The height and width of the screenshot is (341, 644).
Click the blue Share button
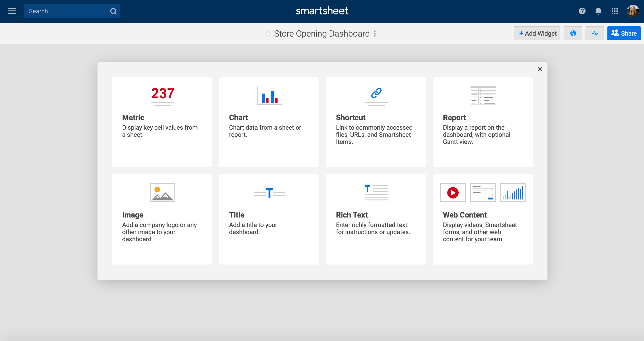coord(624,33)
